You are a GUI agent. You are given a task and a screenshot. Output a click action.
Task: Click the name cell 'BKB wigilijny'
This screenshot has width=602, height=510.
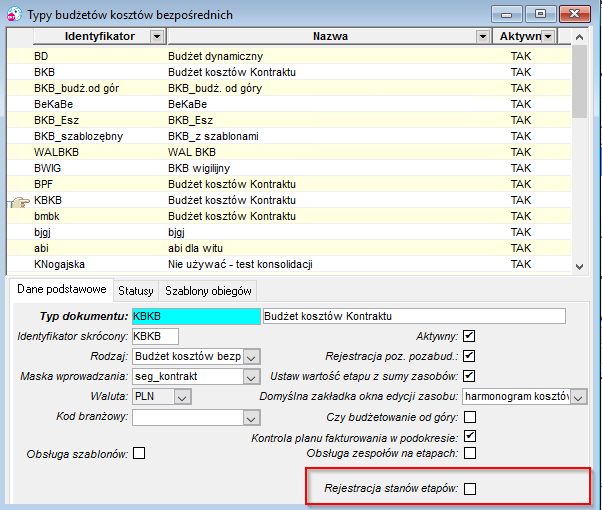199,168
